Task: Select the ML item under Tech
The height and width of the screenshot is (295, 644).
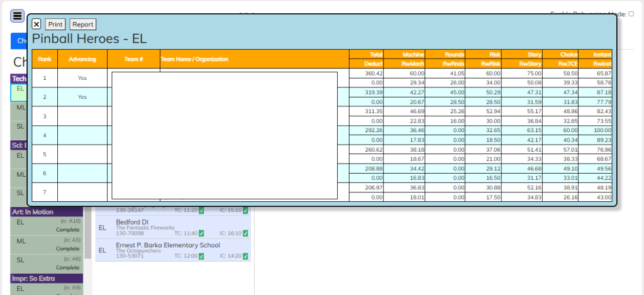Action: coord(18,111)
